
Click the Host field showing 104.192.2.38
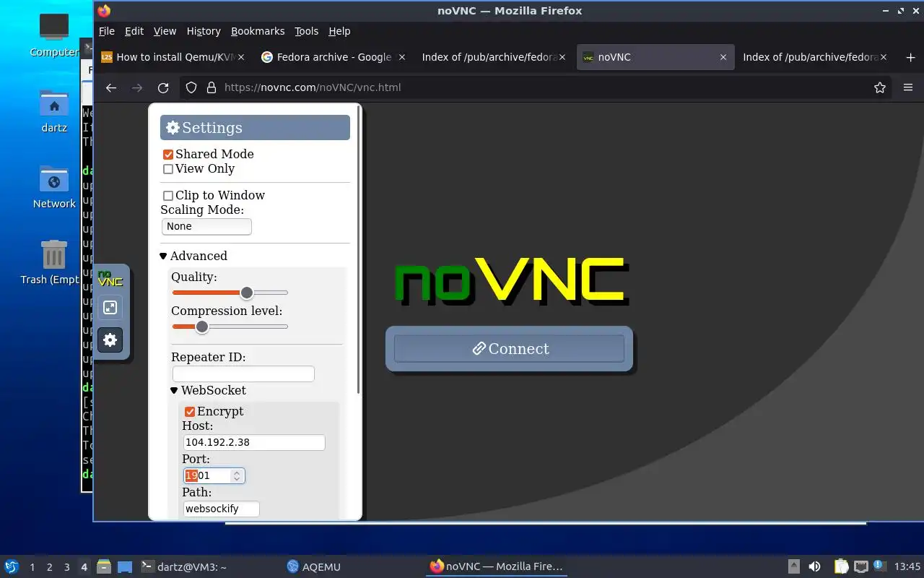click(x=254, y=442)
